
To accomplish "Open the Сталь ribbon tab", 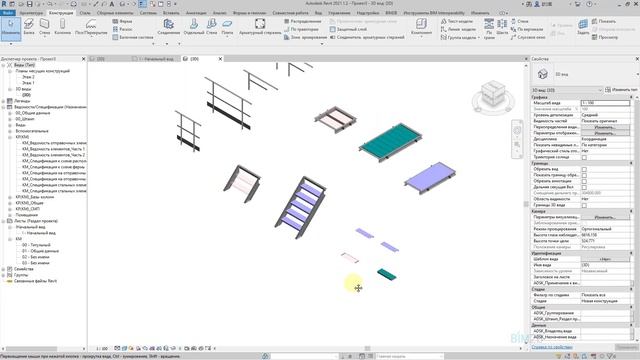I will point(85,13).
